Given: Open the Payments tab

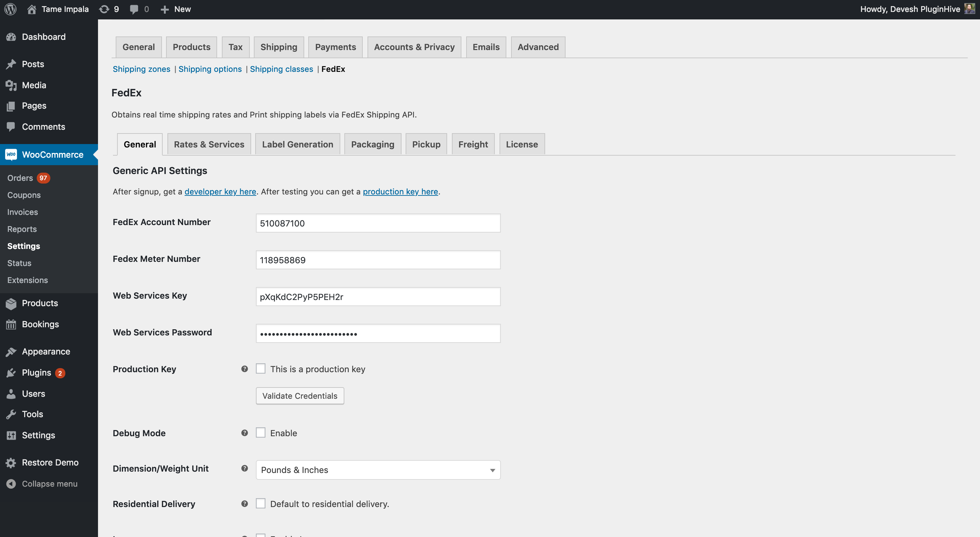Looking at the screenshot, I should click(336, 47).
